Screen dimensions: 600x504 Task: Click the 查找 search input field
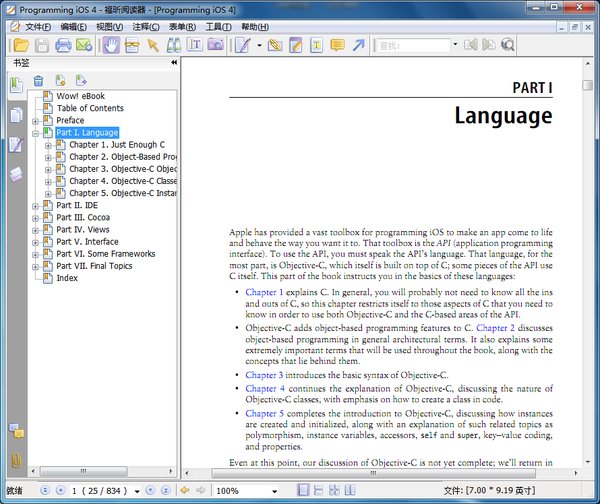411,45
